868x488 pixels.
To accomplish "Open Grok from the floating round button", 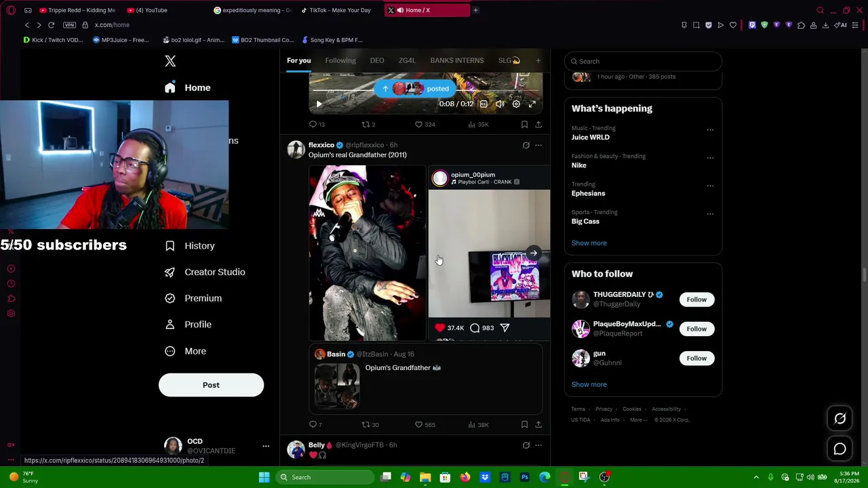I will (840, 419).
